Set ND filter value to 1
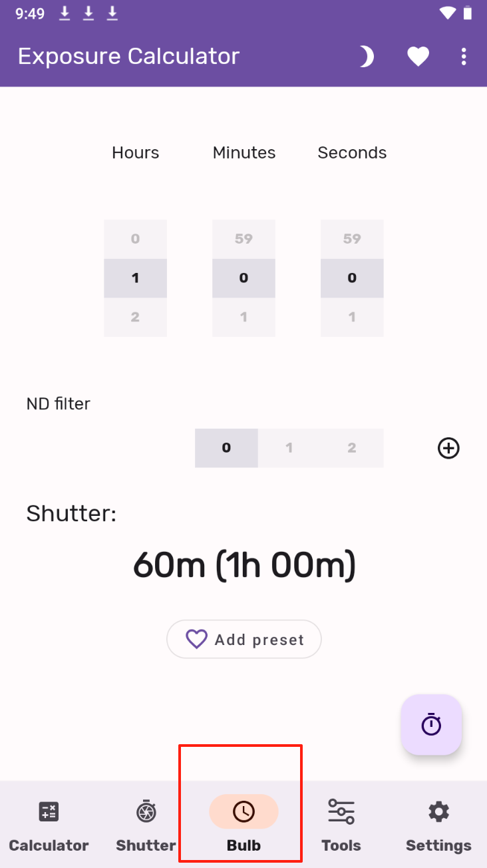The image size is (487, 868). (x=289, y=448)
